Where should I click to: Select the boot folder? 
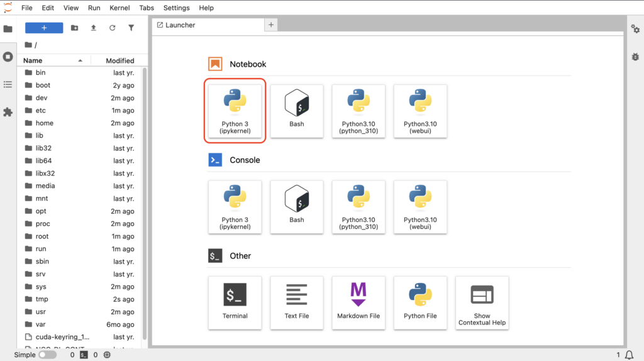80,86
